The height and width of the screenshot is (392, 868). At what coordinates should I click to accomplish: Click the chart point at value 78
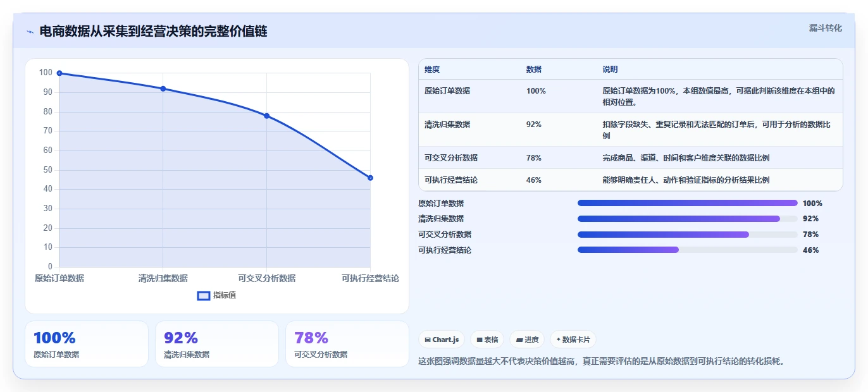tap(267, 116)
